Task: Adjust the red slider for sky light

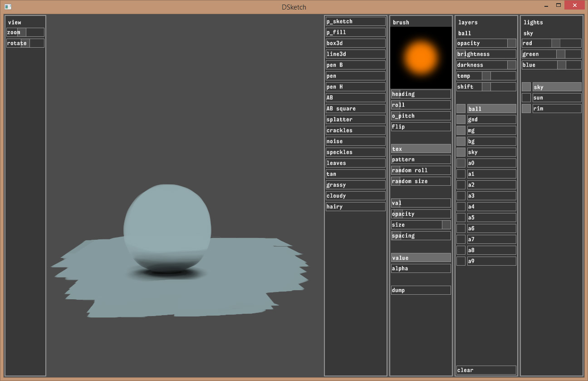Action: [x=551, y=43]
